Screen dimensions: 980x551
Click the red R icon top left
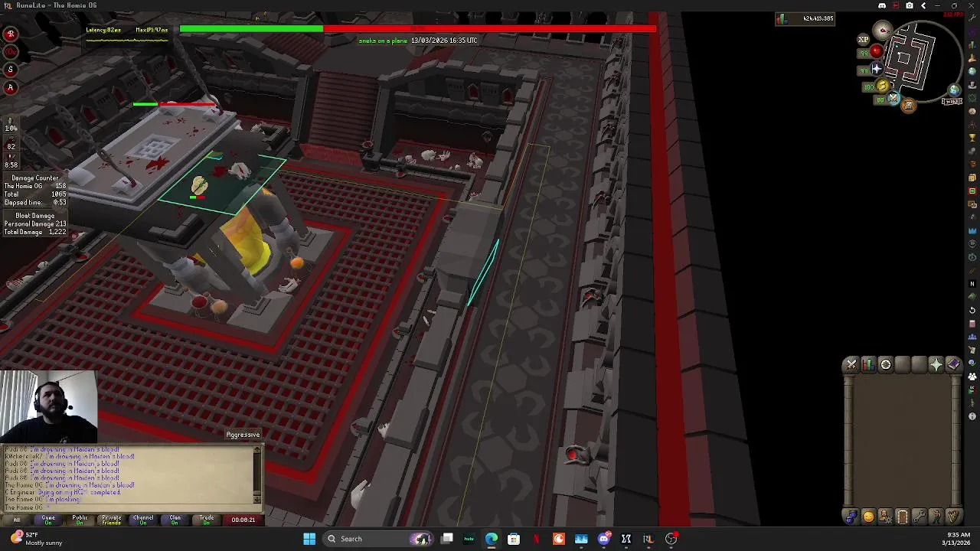[11, 34]
